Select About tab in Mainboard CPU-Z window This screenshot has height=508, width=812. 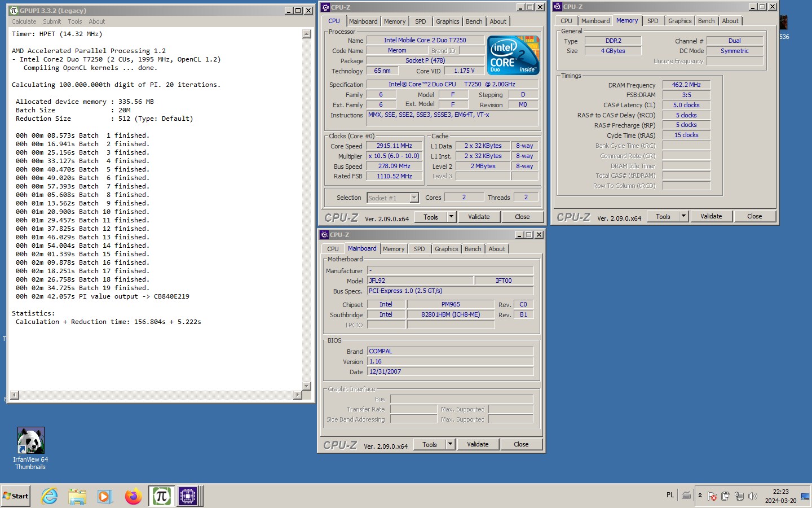[x=497, y=249]
